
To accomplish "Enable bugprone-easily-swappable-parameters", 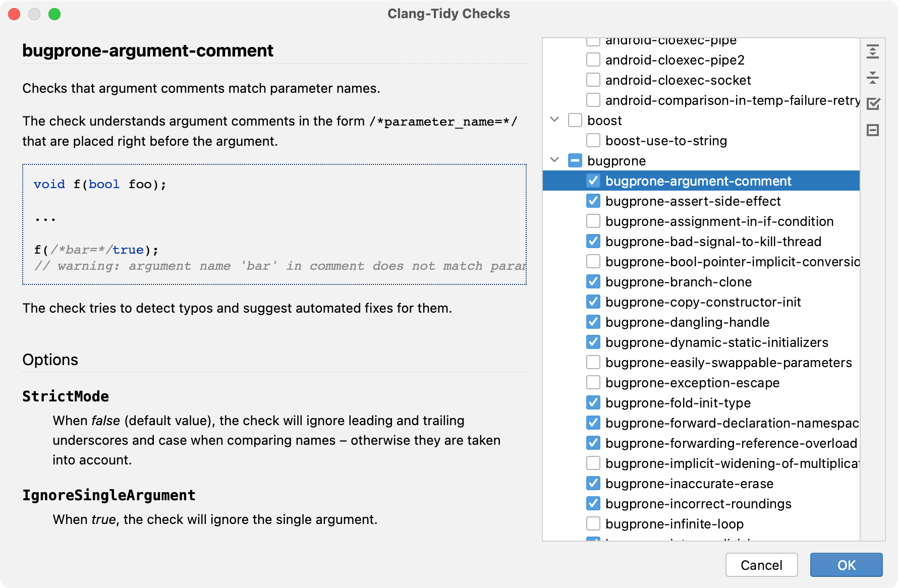I will tap(593, 362).
